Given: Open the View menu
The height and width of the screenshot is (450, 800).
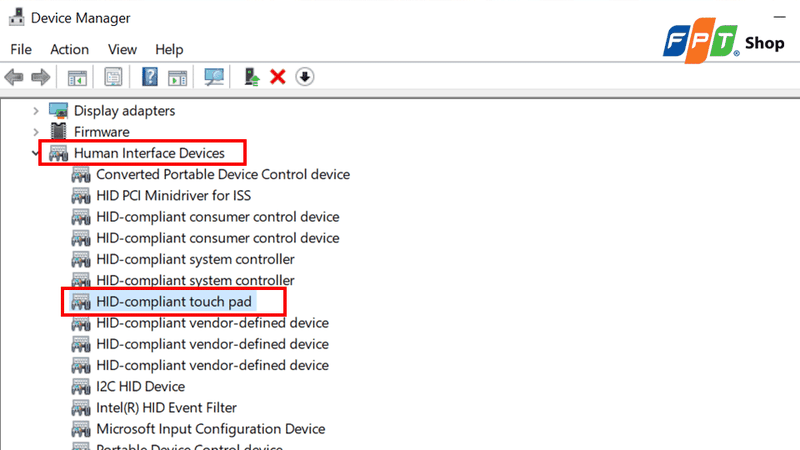Looking at the screenshot, I should 122,49.
